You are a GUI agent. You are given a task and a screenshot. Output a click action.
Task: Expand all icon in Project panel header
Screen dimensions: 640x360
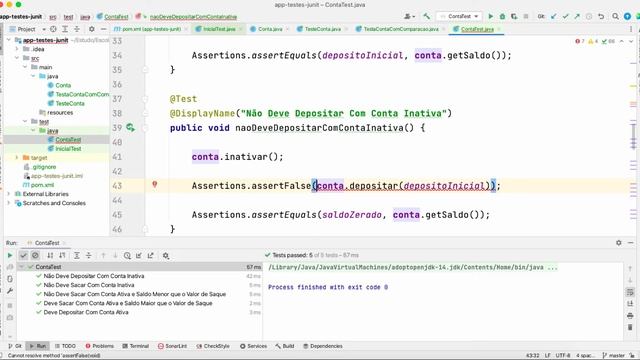[65, 29]
